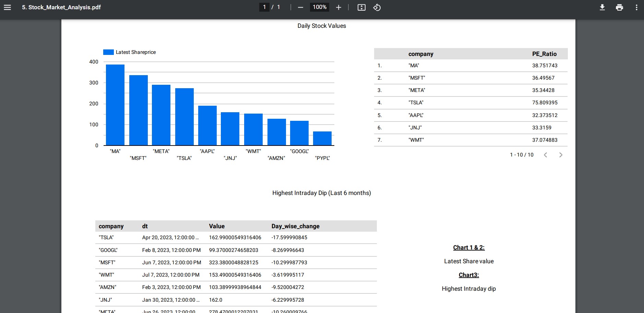Click the "AMZN" bar in chart
Image resolution: width=644 pixels, height=313 pixels.
[x=277, y=132]
